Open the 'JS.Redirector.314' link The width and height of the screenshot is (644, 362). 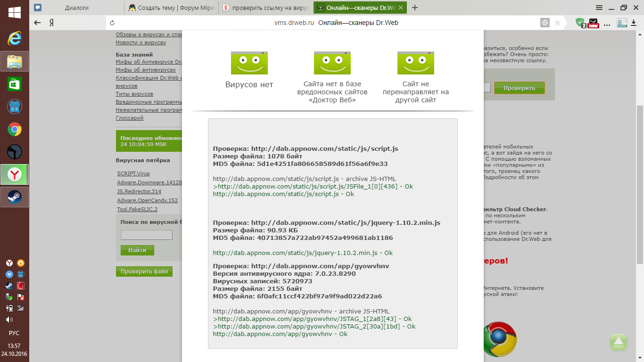click(139, 191)
